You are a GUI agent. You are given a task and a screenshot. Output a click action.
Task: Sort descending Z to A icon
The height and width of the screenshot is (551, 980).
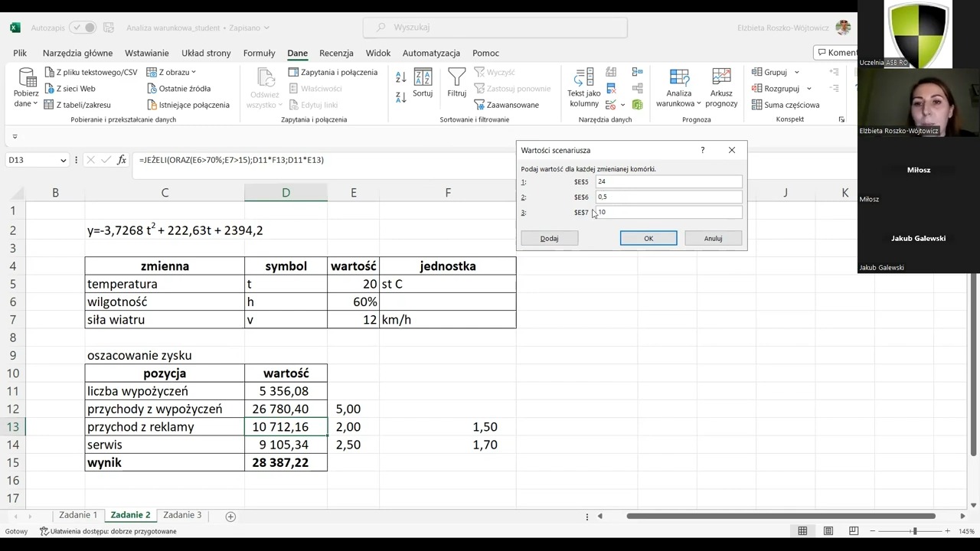pos(400,97)
